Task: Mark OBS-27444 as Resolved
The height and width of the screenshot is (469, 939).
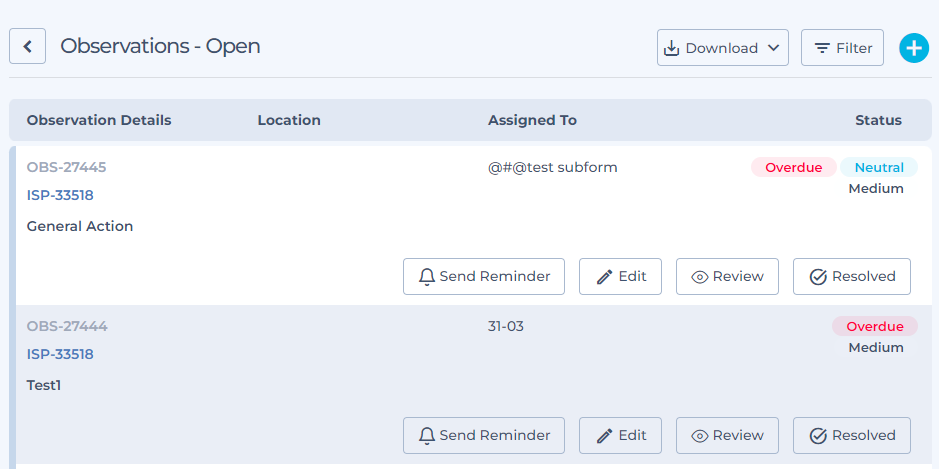Action: pyautogui.click(x=851, y=435)
